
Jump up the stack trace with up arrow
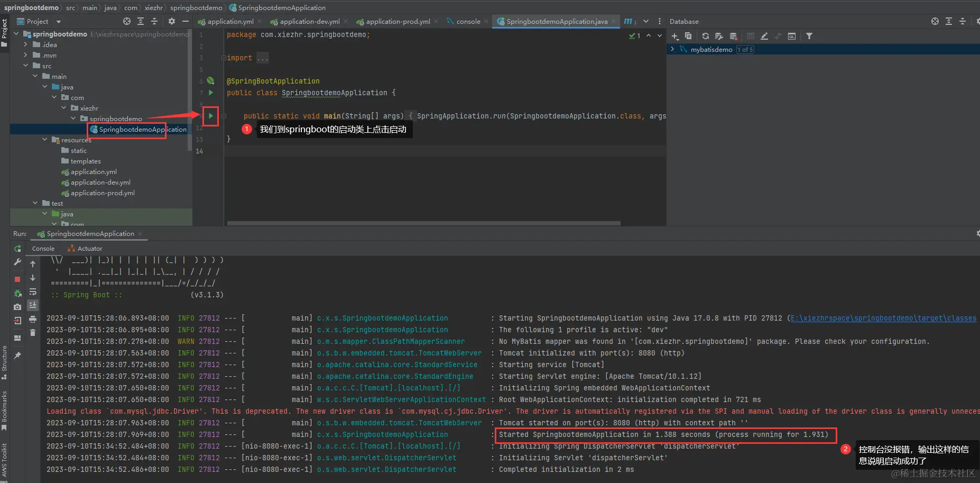click(x=33, y=263)
